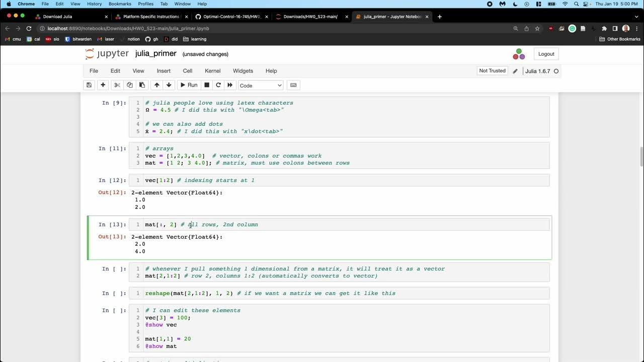
Task: Restart the kernel with the circular arrow icon
Action: coord(218,85)
